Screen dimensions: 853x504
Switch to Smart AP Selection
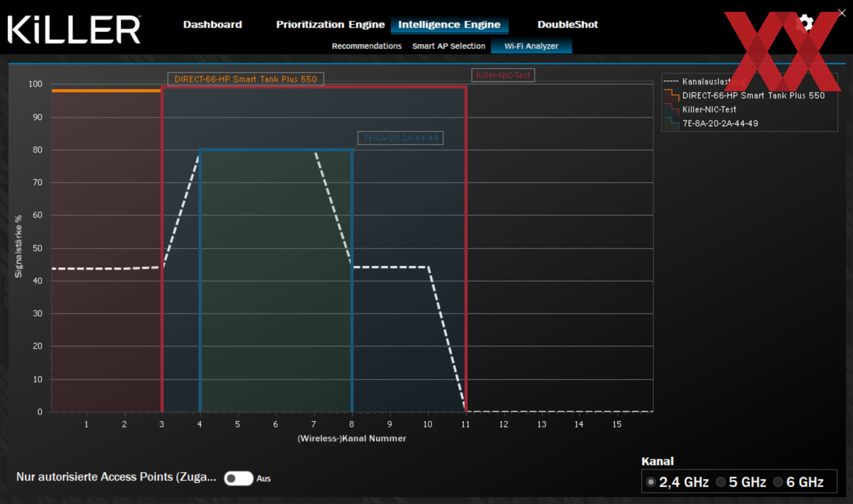448,46
